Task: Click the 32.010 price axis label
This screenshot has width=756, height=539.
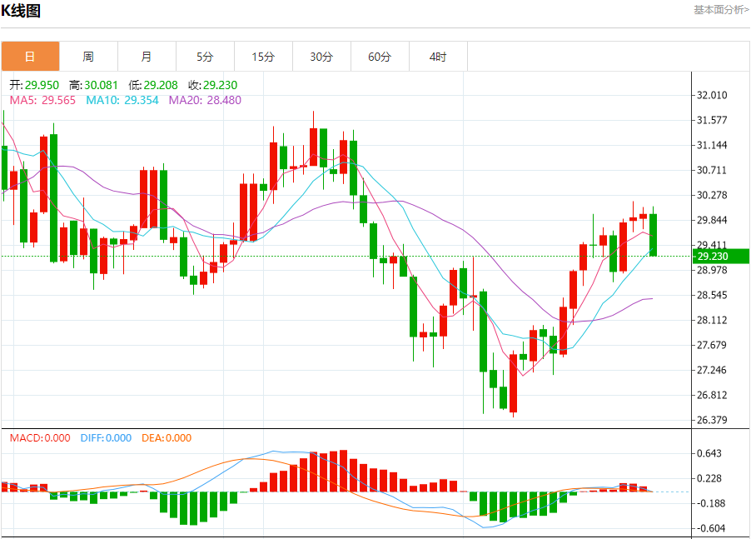Action: 712,95
